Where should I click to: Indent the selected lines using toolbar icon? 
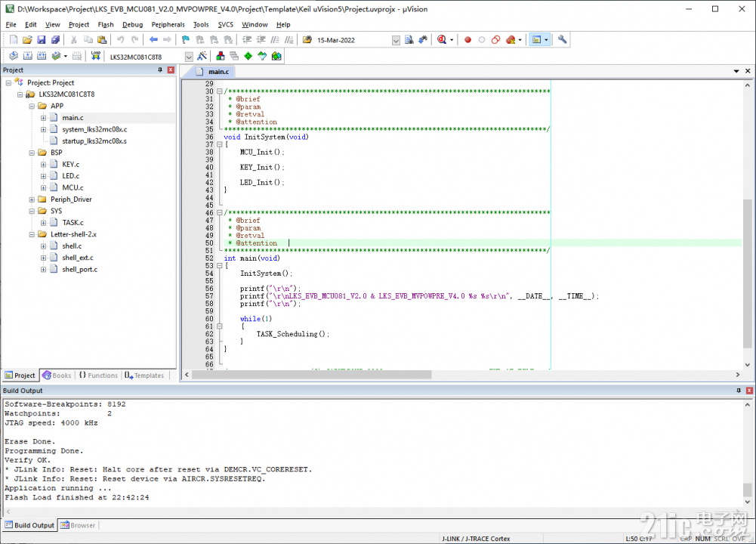coord(247,40)
